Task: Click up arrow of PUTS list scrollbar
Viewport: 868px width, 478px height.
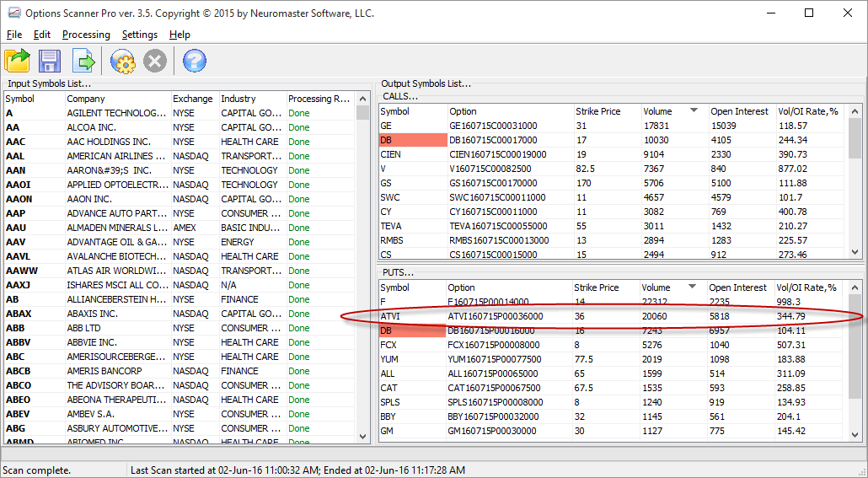Action: [855, 287]
